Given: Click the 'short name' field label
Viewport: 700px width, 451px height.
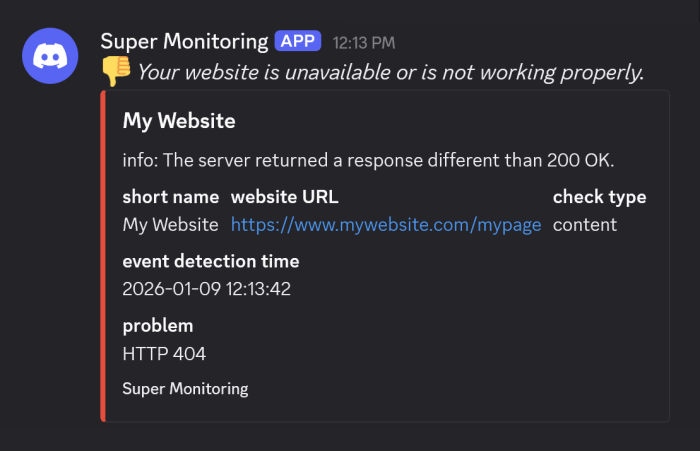Looking at the screenshot, I should [x=170, y=197].
